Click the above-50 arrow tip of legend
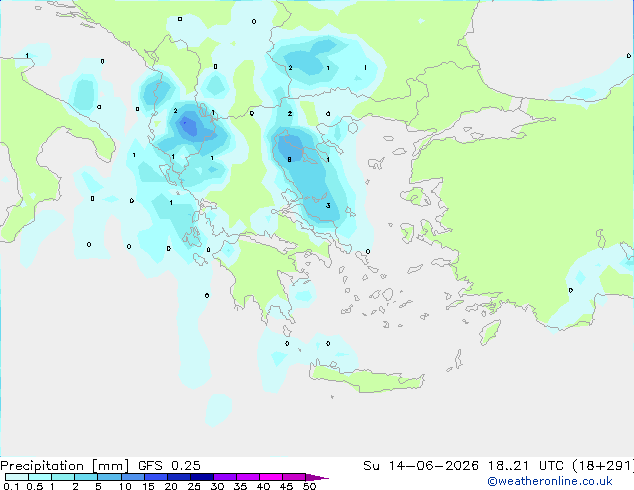Viewport: 634px width, 490px height. click(x=317, y=477)
